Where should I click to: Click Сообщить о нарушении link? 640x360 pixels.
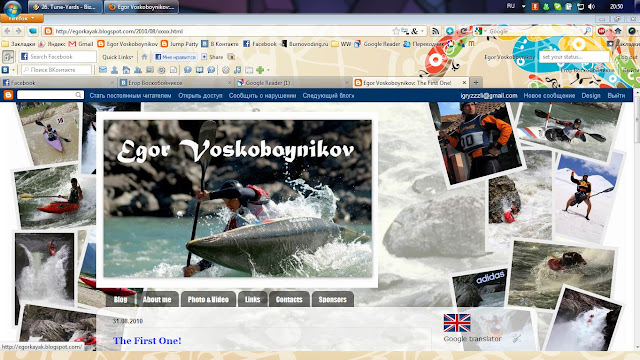(262, 96)
